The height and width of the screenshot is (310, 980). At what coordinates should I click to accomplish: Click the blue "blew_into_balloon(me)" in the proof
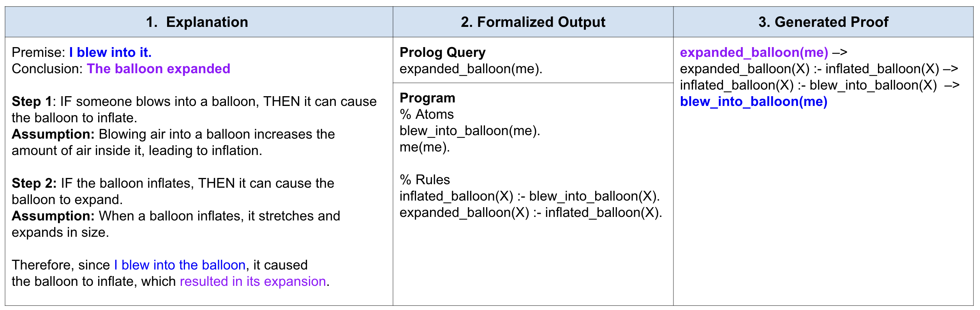click(753, 102)
